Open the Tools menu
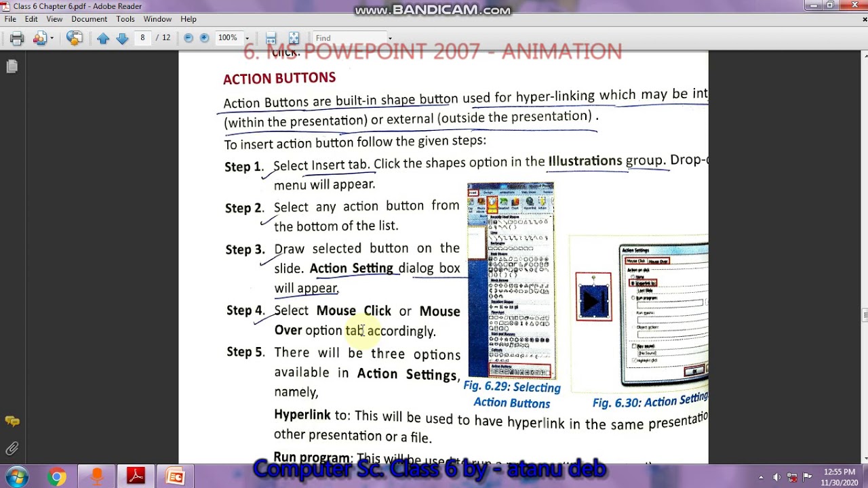 tap(125, 19)
